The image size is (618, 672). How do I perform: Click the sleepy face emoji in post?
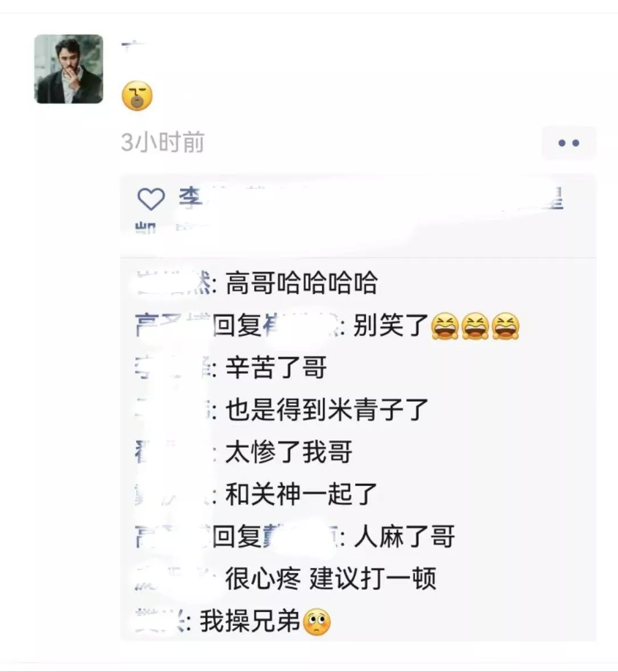click(137, 96)
